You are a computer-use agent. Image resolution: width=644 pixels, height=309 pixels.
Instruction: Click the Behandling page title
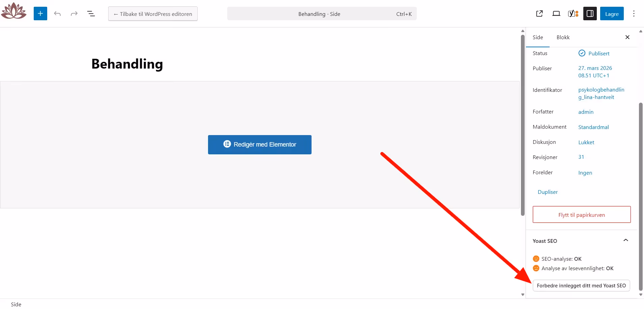(127, 64)
